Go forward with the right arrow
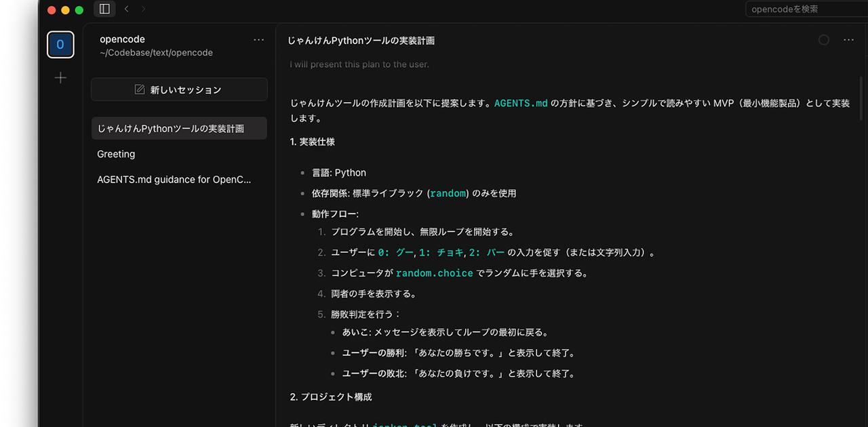Screen dimensions: 868x427 [143, 9]
